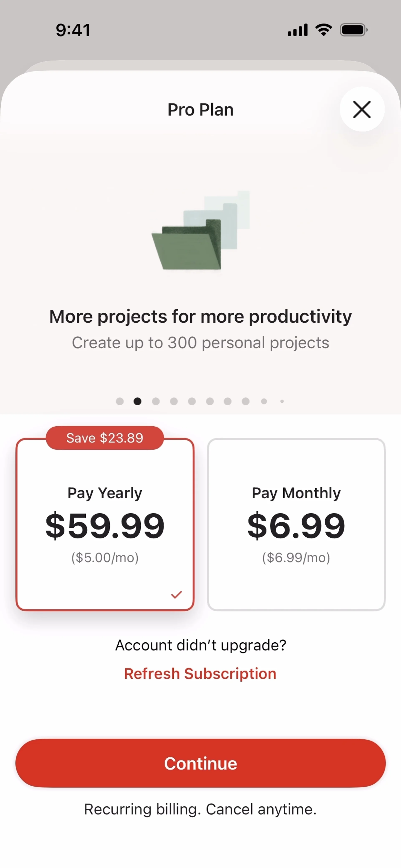Viewport: 401px width, 868px height.
Task: Go to the third page indicator dot
Action: coord(156,401)
